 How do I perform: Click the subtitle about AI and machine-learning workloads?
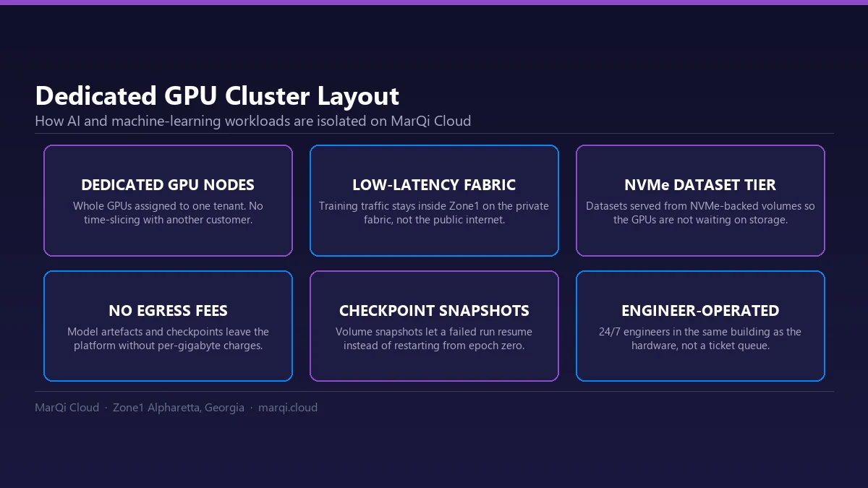tap(253, 121)
